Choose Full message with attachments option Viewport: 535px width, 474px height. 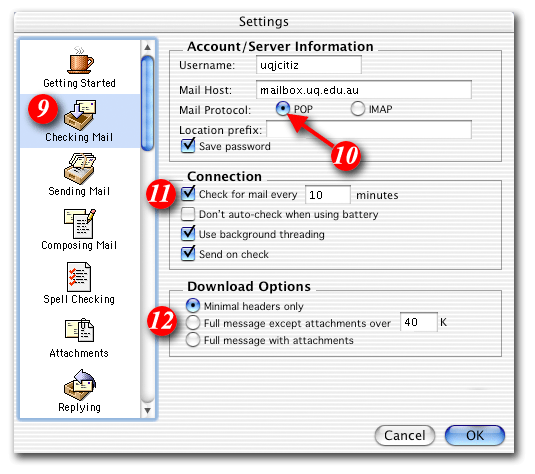tap(193, 340)
